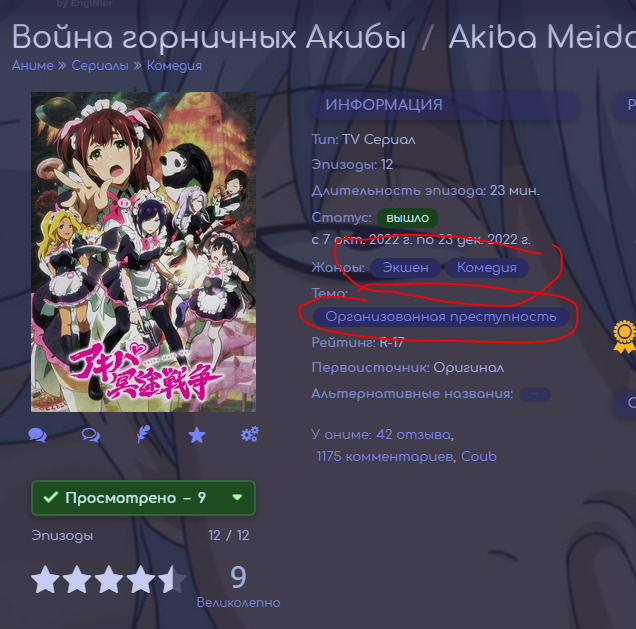Screen dimensions: 636x629
Task: Select the ИНФОРМАЦИЯ section header
Action: [445, 105]
